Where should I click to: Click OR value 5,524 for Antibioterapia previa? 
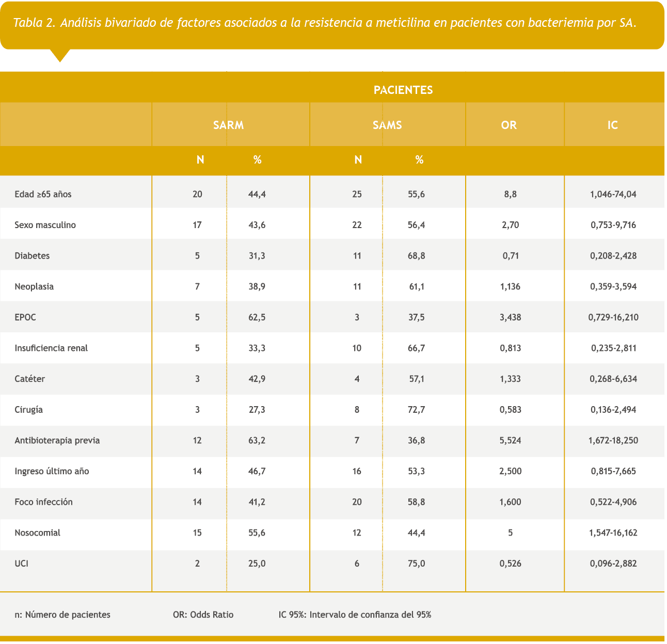click(510, 441)
